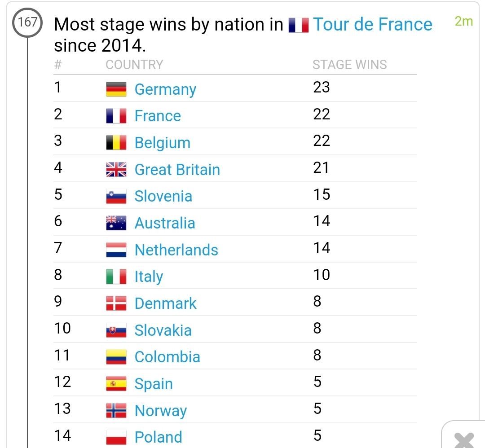Close the overlay with the X button

click(463, 440)
